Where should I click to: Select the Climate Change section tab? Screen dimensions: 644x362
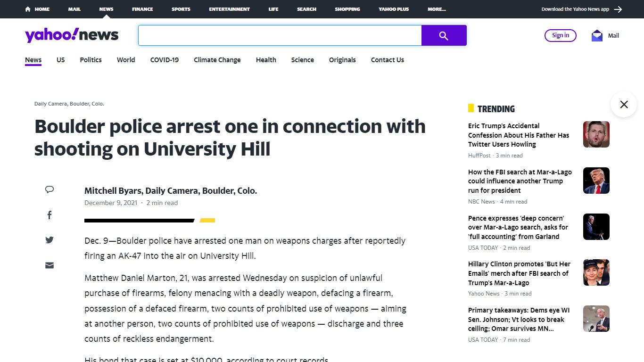pos(217,60)
